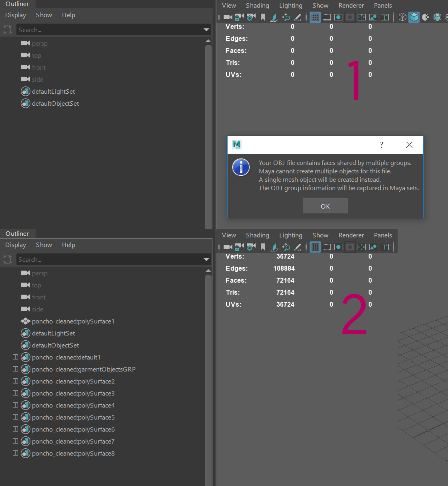The image size is (448, 486).
Task: Click Image Plane icon in poncho-count viewport
Action: coord(274,247)
